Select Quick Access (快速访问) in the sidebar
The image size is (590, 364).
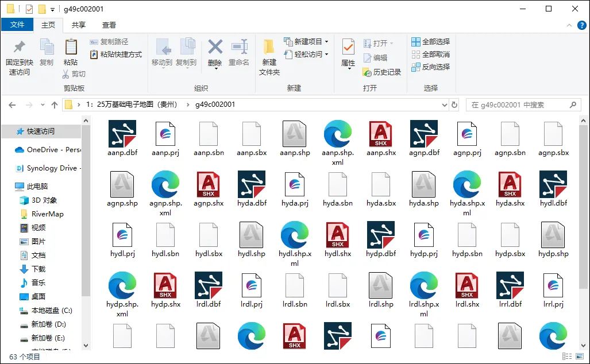pos(41,131)
